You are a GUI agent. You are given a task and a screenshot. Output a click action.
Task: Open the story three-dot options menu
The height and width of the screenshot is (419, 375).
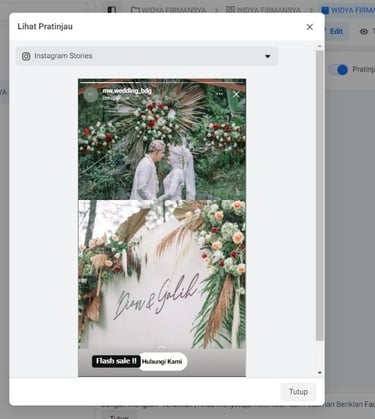pos(219,94)
